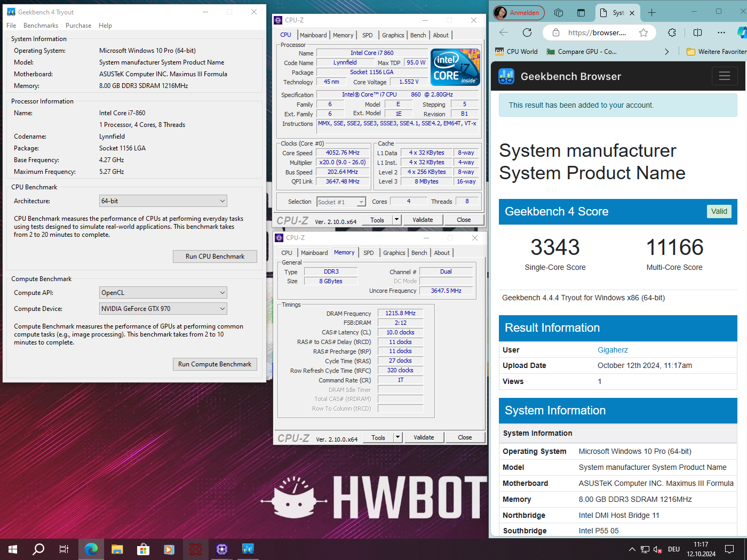Open Tools dropdown arrow in lower CPU-Z
747x560 pixels.
(398, 437)
